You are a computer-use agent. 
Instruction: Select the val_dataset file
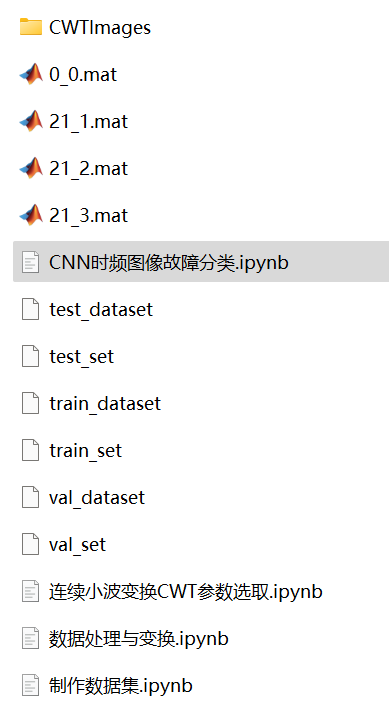click(x=97, y=498)
